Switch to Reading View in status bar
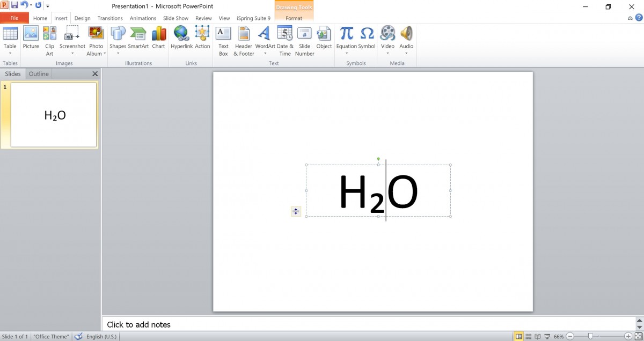Image resolution: width=644 pixels, height=341 pixels. 538,336
